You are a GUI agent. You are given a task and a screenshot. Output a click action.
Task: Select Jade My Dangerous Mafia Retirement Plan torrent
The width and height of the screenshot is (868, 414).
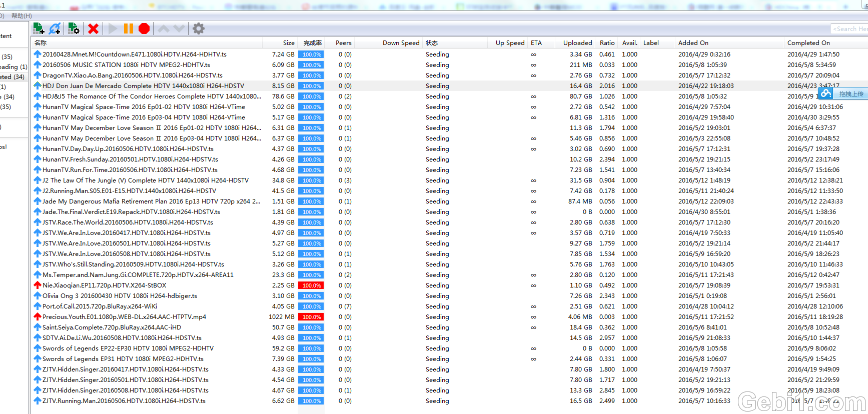click(151, 201)
